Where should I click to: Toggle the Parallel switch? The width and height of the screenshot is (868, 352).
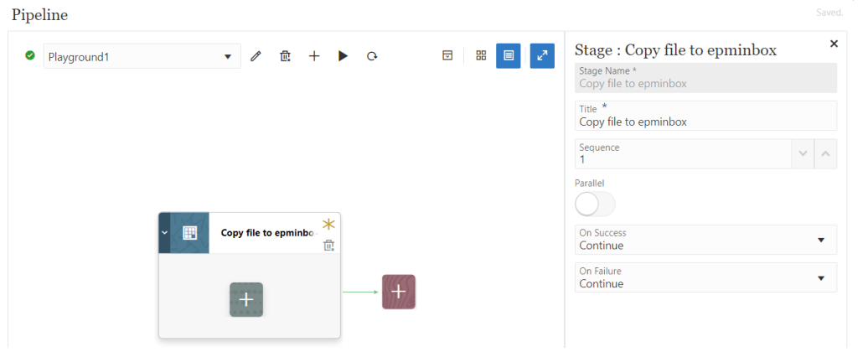595,204
